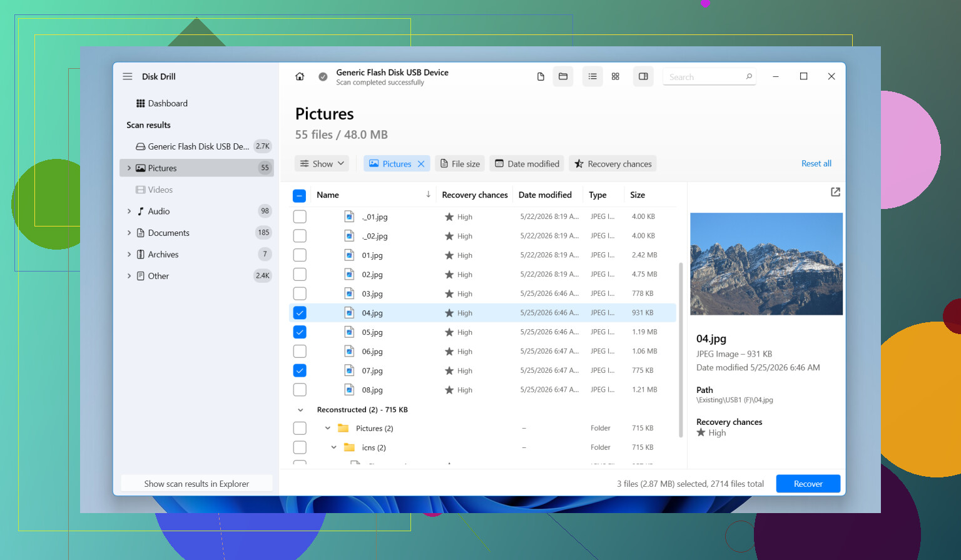Check the 06.jpg checkbox

pos(300,352)
